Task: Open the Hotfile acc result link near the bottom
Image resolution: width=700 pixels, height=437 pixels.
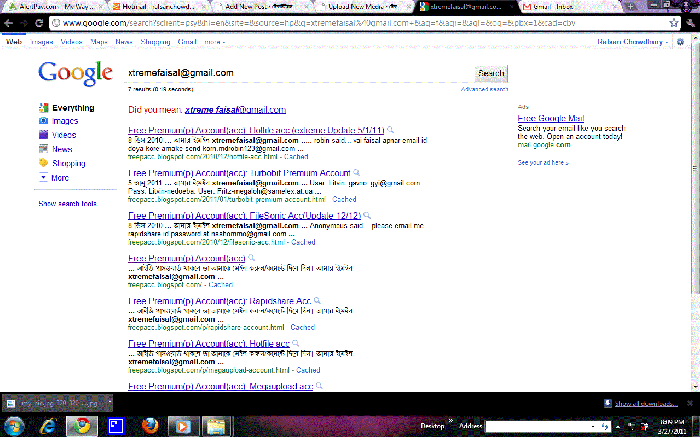Action: point(209,344)
